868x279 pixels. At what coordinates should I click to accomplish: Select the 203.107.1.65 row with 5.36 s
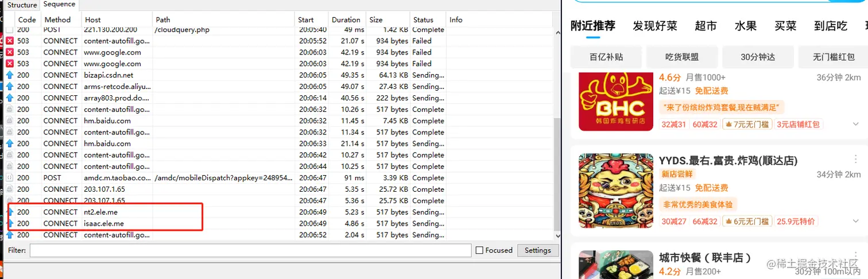pyautogui.click(x=279, y=201)
